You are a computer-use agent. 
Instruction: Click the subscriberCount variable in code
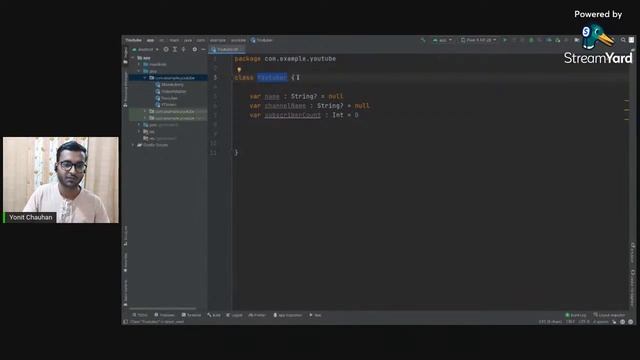pos(293,115)
